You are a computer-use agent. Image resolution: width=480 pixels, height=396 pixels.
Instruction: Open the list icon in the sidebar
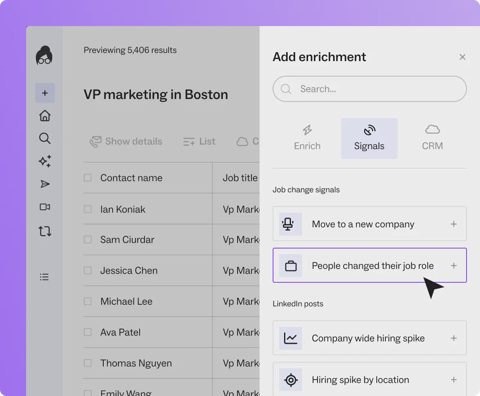(x=44, y=277)
